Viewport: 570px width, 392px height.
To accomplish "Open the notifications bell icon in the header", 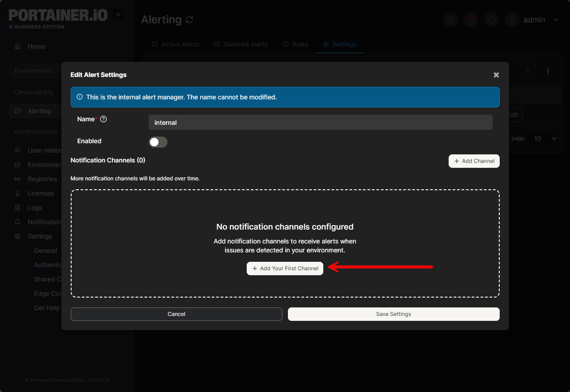I will 471,20.
